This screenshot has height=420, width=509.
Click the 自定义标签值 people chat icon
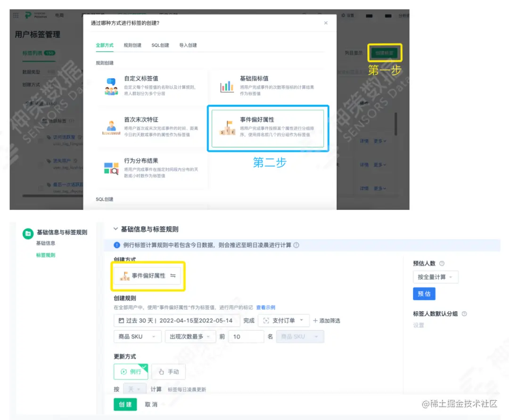[x=111, y=86]
